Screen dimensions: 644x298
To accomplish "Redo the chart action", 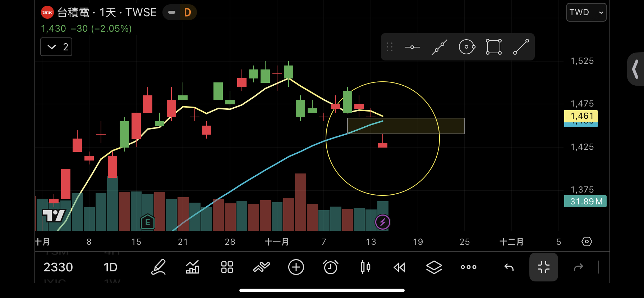I will [x=578, y=267].
